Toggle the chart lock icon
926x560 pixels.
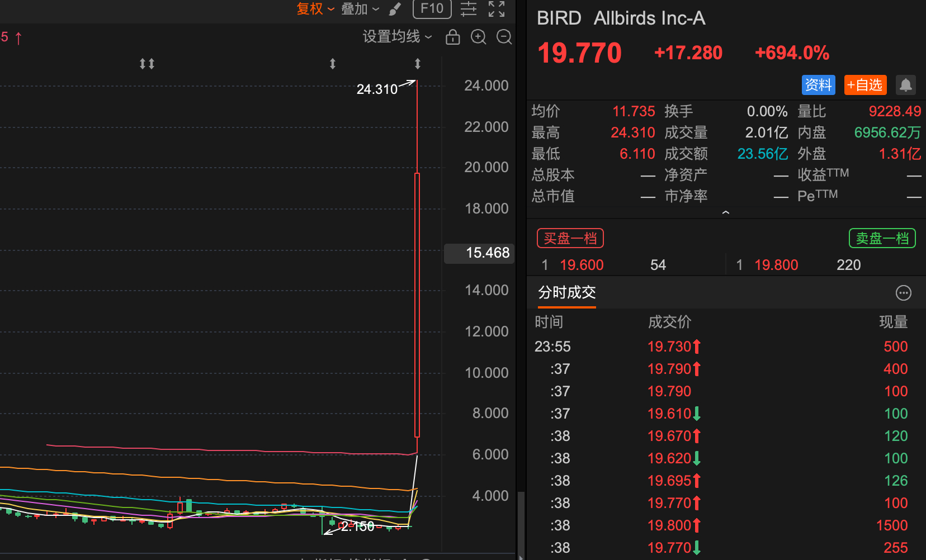[x=453, y=37]
